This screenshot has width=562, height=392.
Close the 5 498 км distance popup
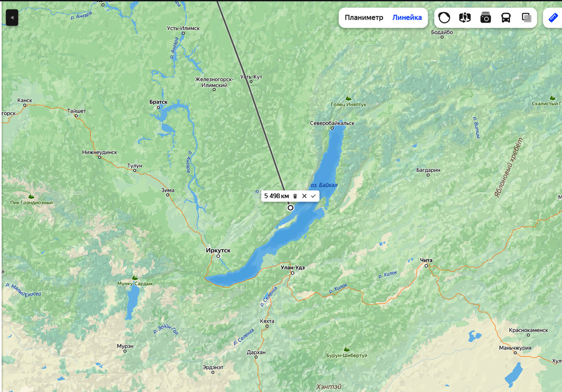[304, 196]
